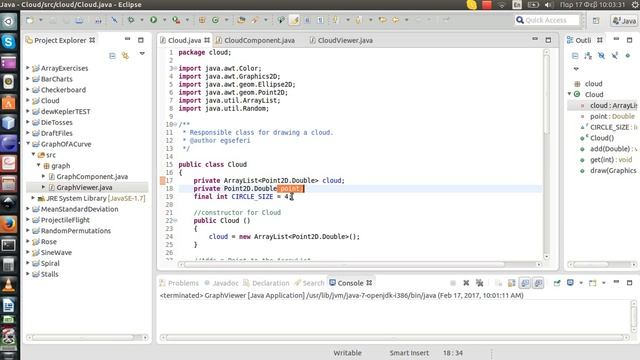
Task: Expand the JRE System Library node
Action: (33, 198)
